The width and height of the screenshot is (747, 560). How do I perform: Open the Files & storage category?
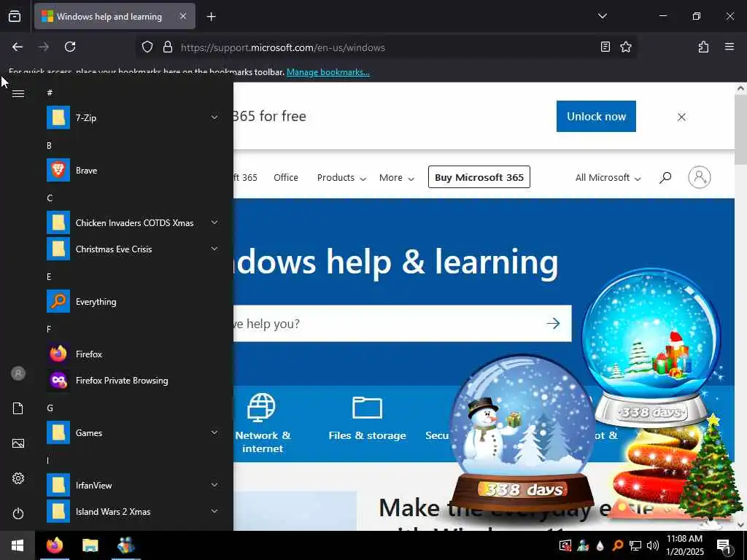[367, 418]
